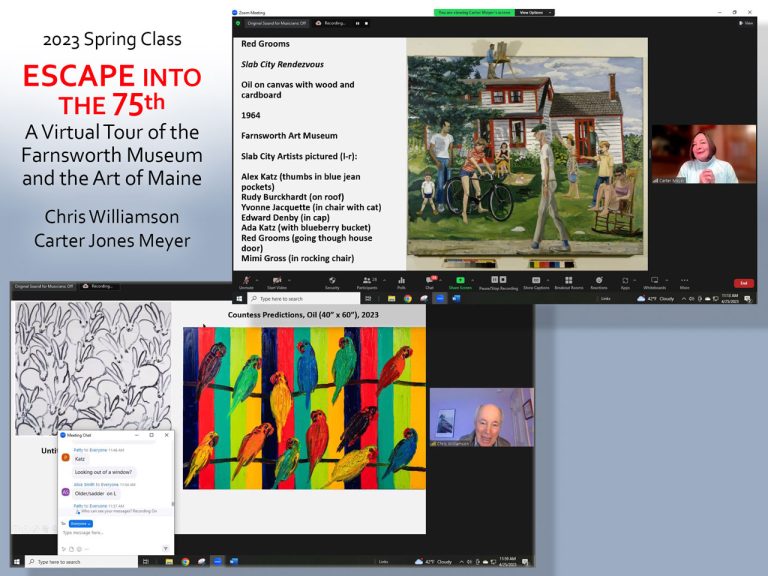Screen dimensions: 768x576
Task: Expand the arrow beside Whiteboards
Action: (x=667, y=280)
